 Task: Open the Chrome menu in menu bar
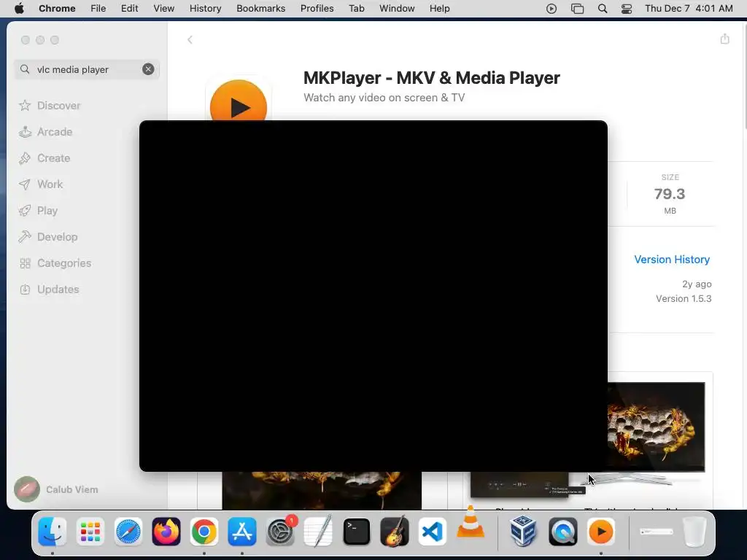tap(57, 9)
